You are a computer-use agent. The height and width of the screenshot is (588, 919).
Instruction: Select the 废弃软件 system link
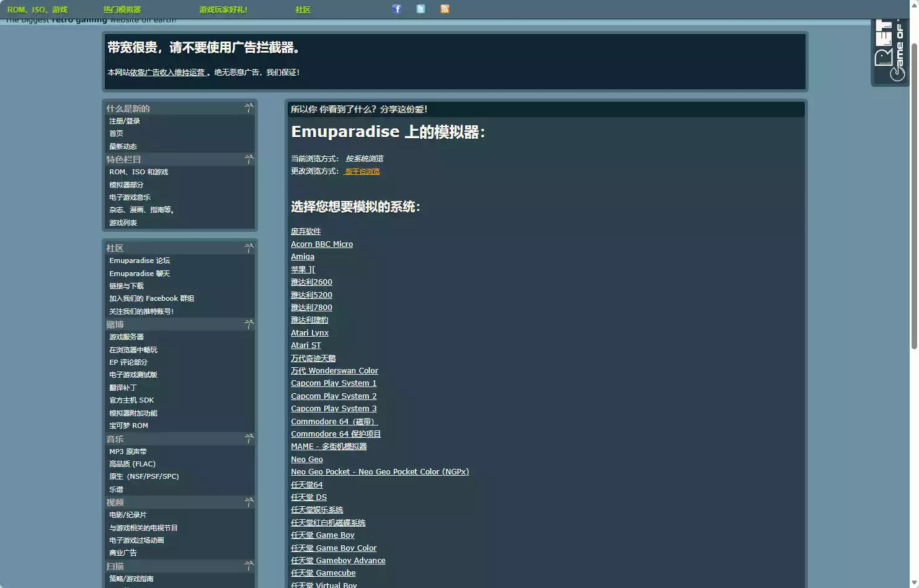pyautogui.click(x=306, y=231)
